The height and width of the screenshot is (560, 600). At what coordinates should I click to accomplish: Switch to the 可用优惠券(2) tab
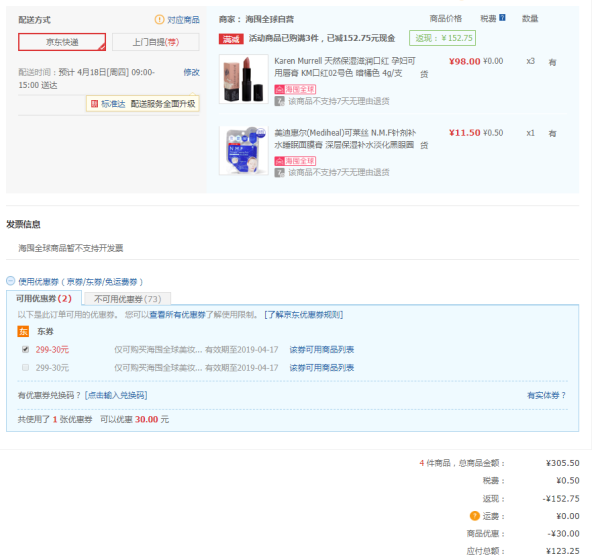(44, 298)
